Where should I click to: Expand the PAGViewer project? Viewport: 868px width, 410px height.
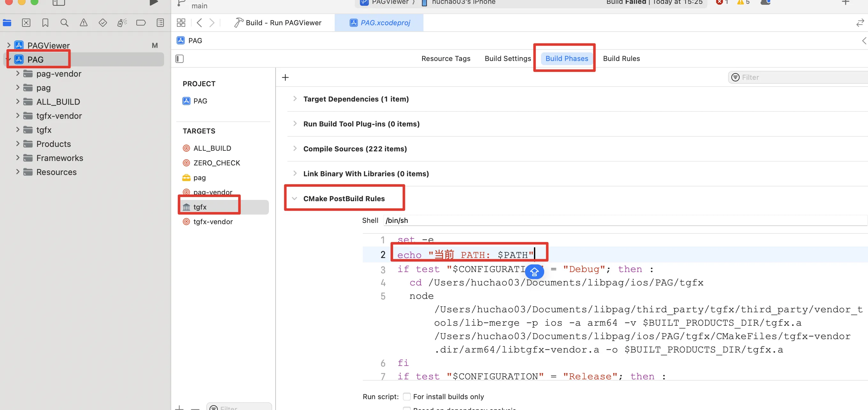[x=9, y=45]
